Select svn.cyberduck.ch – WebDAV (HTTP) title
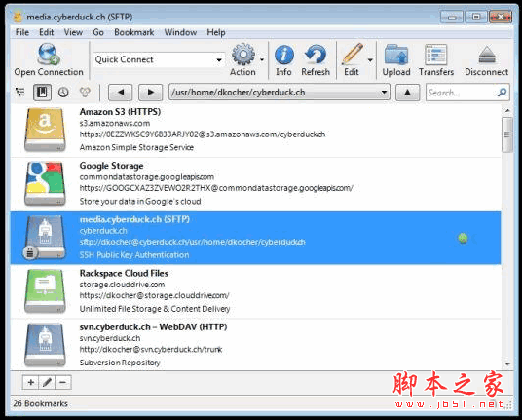Screen dimensions: 522x420 pyautogui.click(x=153, y=327)
